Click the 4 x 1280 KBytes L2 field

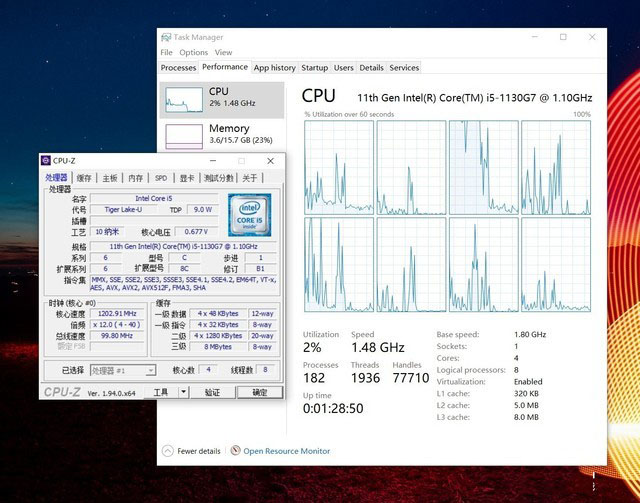point(218,336)
